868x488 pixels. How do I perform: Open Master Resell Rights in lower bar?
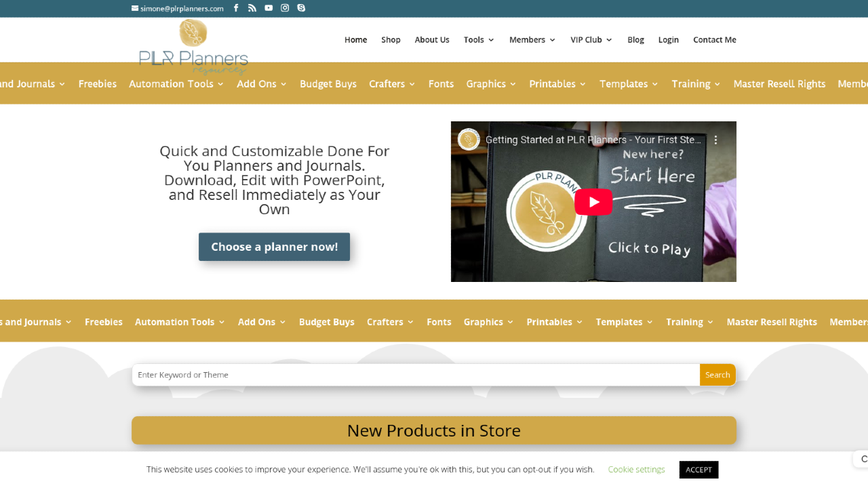tap(772, 322)
